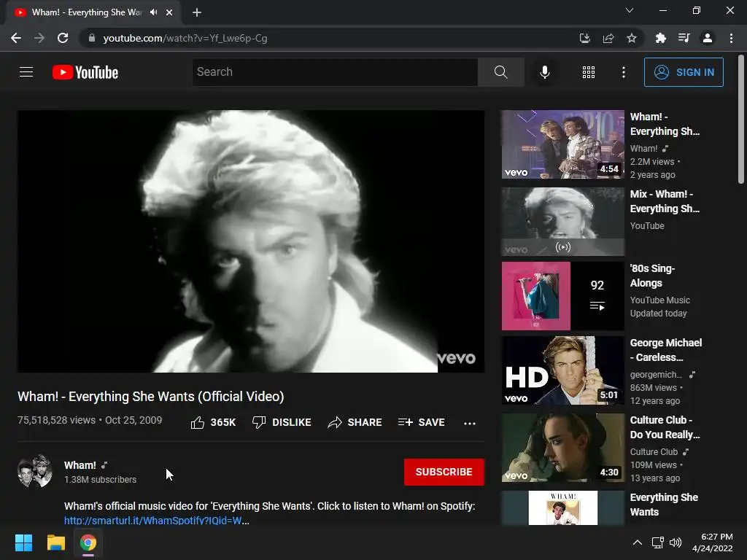Image resolution: width=747 pixels, height=560 pixels.
Task: Open the tab search chevron
Action: click(x=630, y=10)
